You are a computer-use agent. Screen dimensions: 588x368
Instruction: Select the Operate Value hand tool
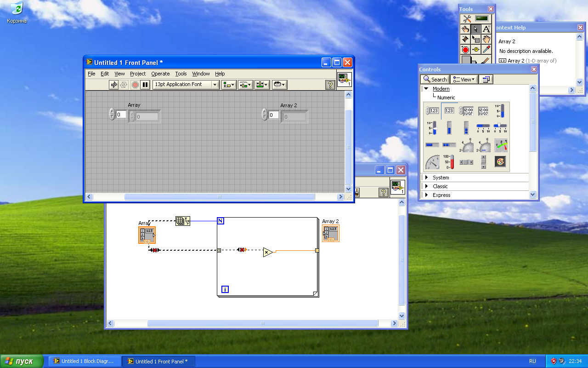[x=466, y=29]
